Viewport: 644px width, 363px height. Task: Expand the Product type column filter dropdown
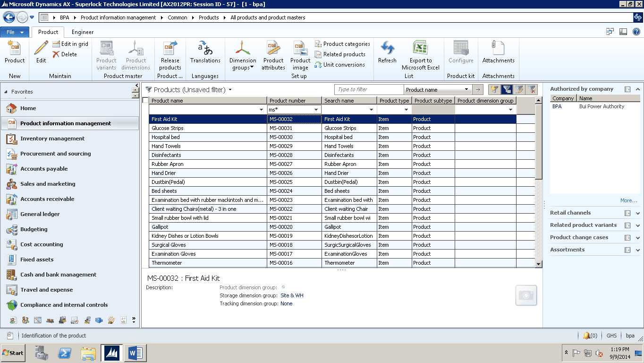tap(406, 110)
